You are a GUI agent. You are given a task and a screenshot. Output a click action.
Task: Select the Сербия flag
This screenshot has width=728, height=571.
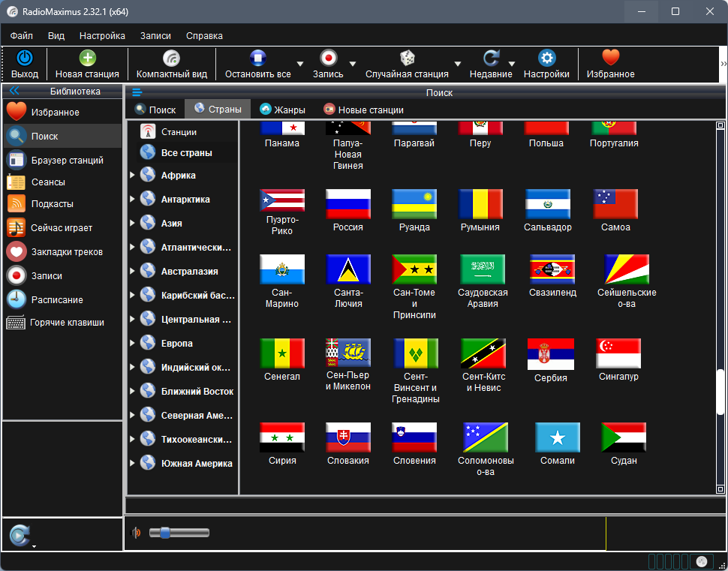[x=551, y=354]
